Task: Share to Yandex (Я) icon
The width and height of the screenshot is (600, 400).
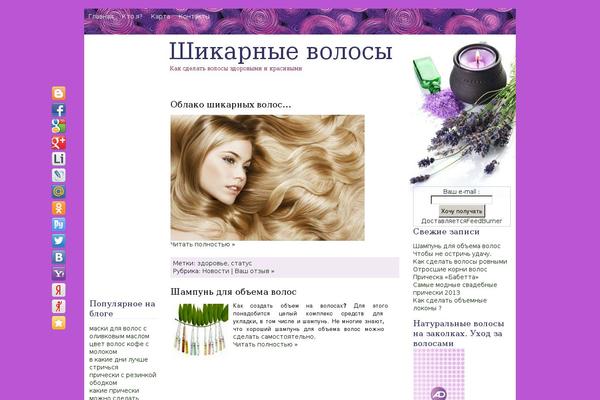Action: point(59,290)
